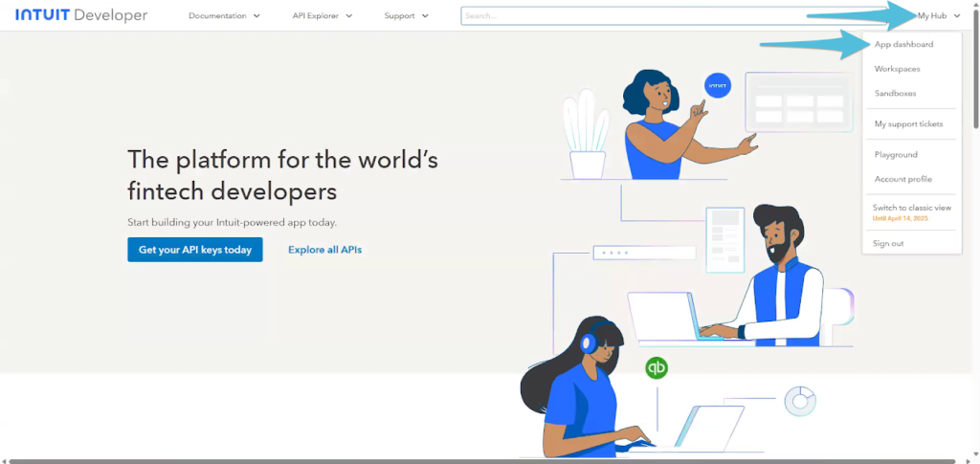Select Workspaces in the hub menu

click(x=897, y=69)
